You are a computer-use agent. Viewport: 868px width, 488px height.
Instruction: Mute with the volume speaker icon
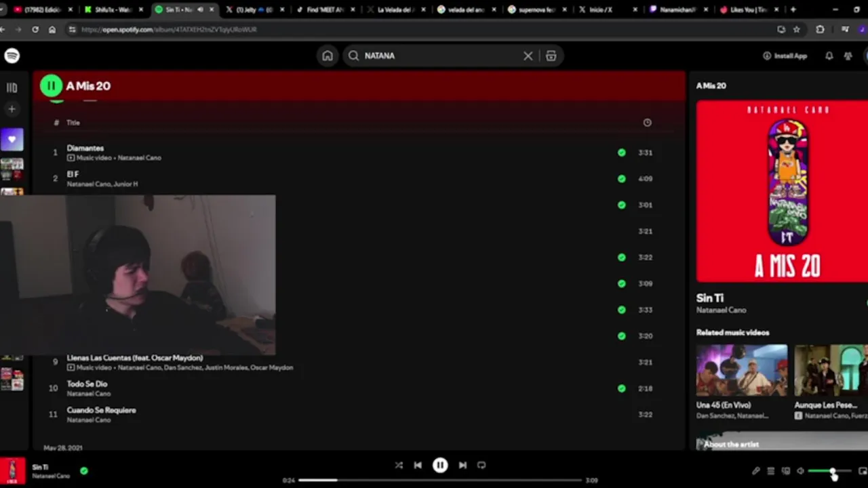800,471
